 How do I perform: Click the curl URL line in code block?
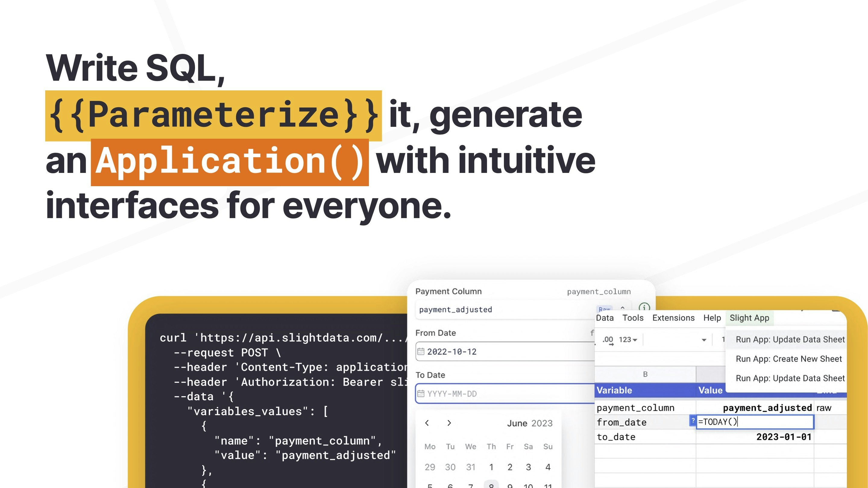pos(283,338)
